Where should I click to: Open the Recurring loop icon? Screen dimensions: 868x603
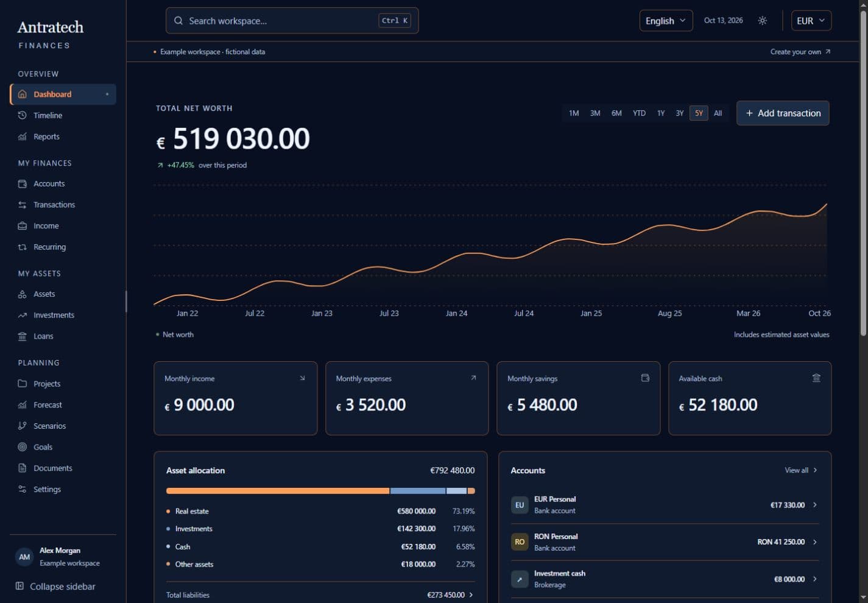(23, 247)
